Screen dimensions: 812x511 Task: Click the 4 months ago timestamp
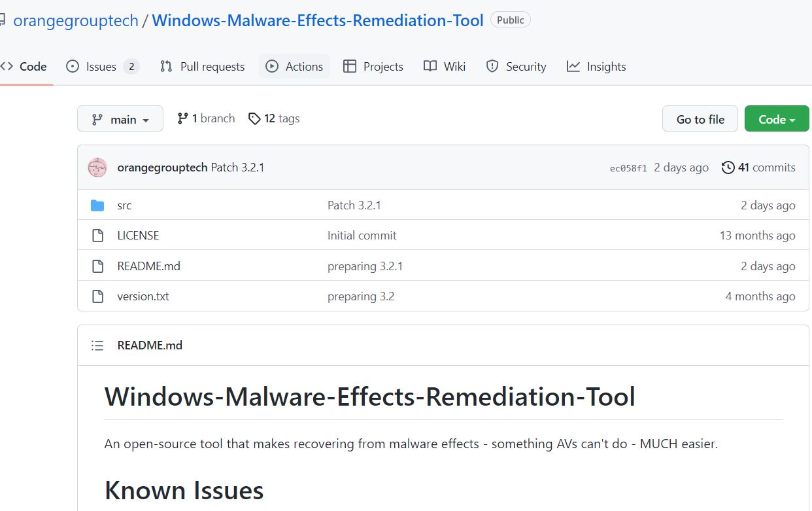pyautogui.click(x=760, y=296)
